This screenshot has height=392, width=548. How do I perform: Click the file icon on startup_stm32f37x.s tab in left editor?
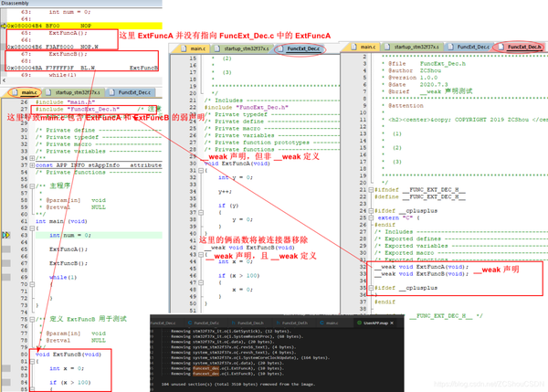pos(48,92)
